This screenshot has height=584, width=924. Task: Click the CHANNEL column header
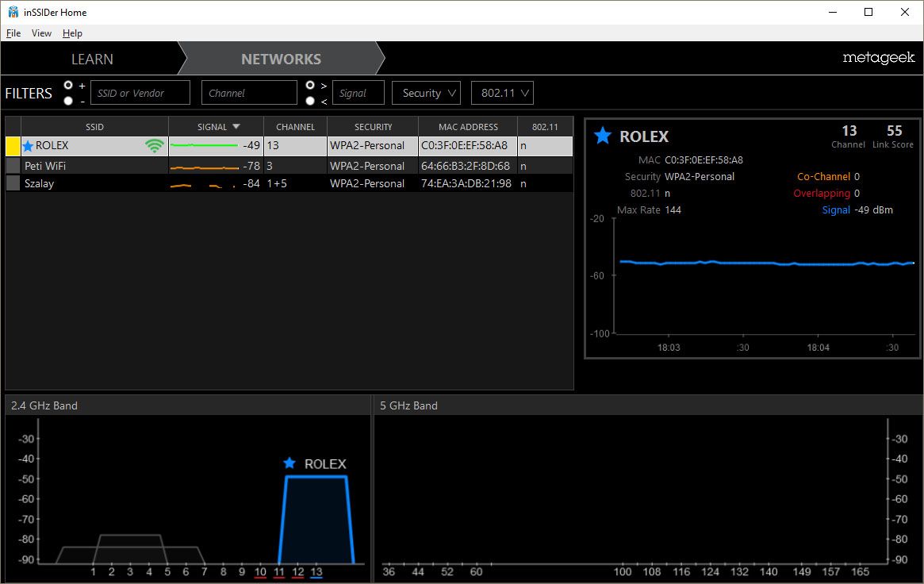295,127
